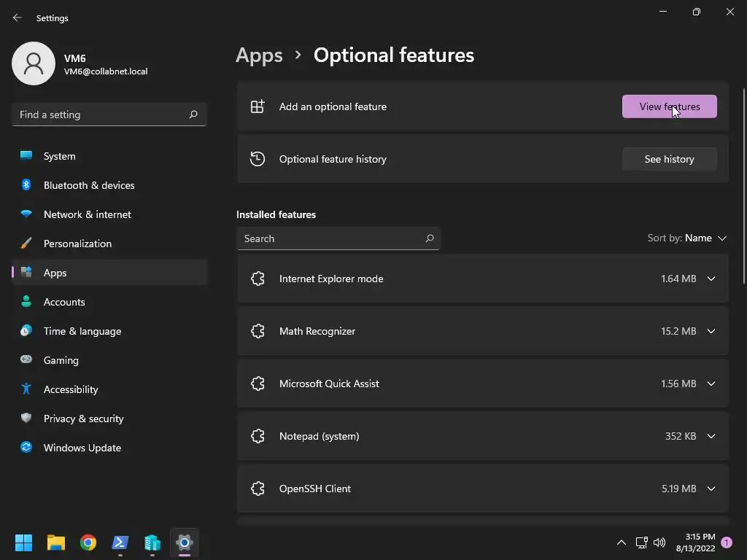Expand the Internet Explorer mode entry
The image size is (747, 560).
[711, 279]
